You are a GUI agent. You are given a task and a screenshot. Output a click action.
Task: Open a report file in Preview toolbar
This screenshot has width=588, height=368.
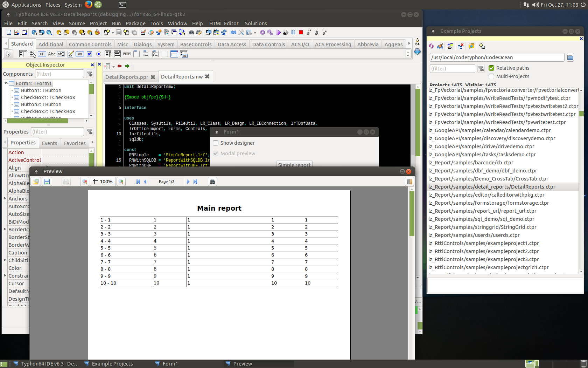36,182
